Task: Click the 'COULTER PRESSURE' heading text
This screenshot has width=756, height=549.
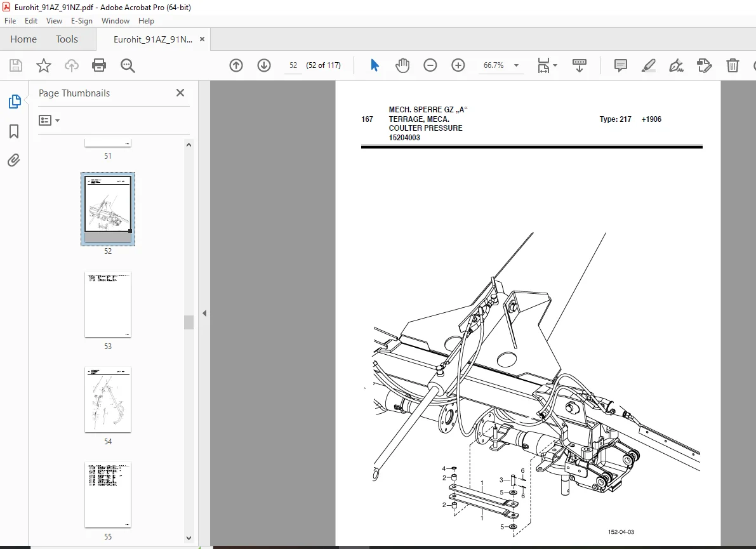Action: pyautogui.click(x=426, y=128)
